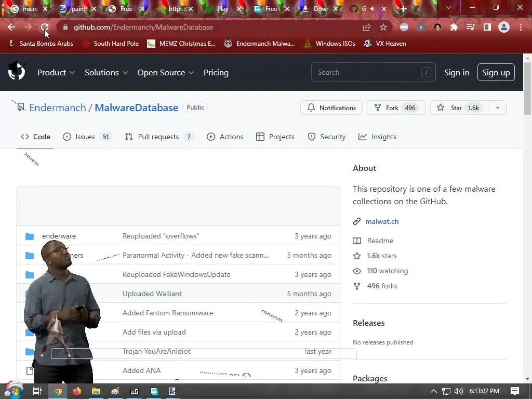Click the star icon next to 1.6k stars
This screenshot has width=532, height=399.
coord(357,256)
